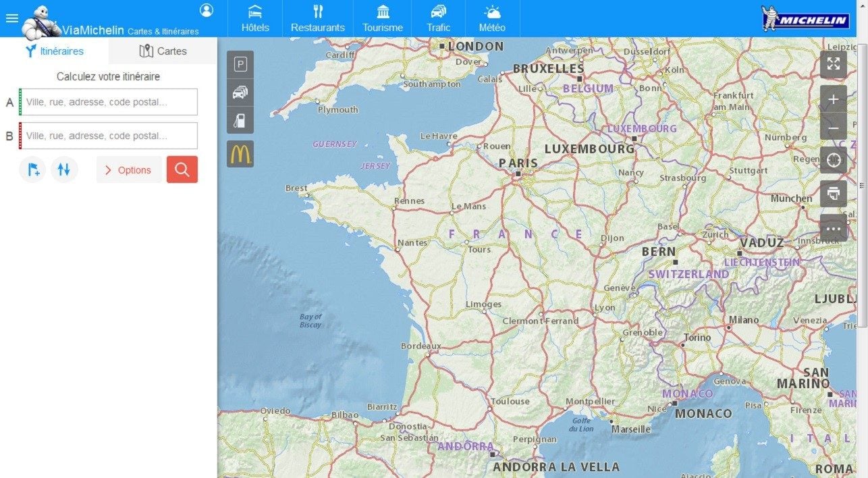The height and width of the screenshot is (478, 868).
Task: Open the hamburger menu
Action: point(11,18)
